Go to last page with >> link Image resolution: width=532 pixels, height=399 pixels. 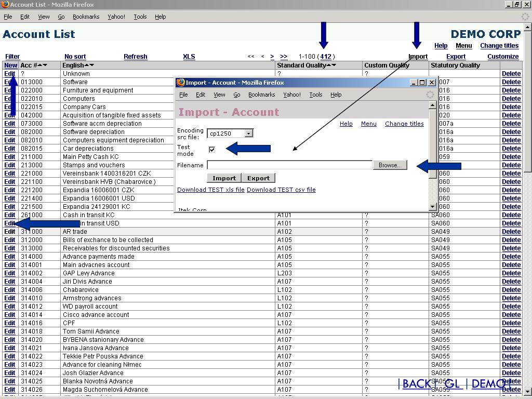(x=284, y=57)
